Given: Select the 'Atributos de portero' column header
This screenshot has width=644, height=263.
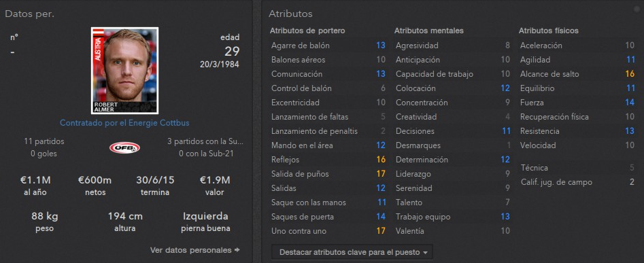Looking at the screenshot, I should [x=307, y=31].
